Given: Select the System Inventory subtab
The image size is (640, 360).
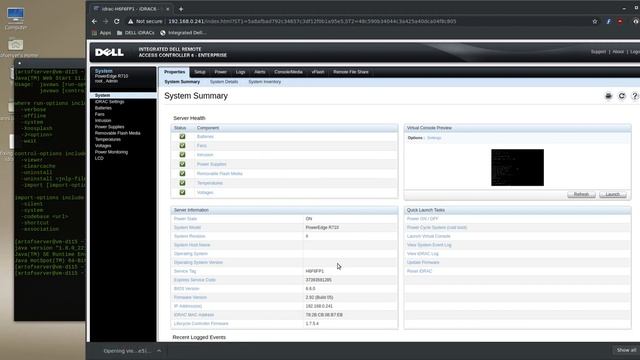Looking at the screenshot, I should click(x=264, y=82).
